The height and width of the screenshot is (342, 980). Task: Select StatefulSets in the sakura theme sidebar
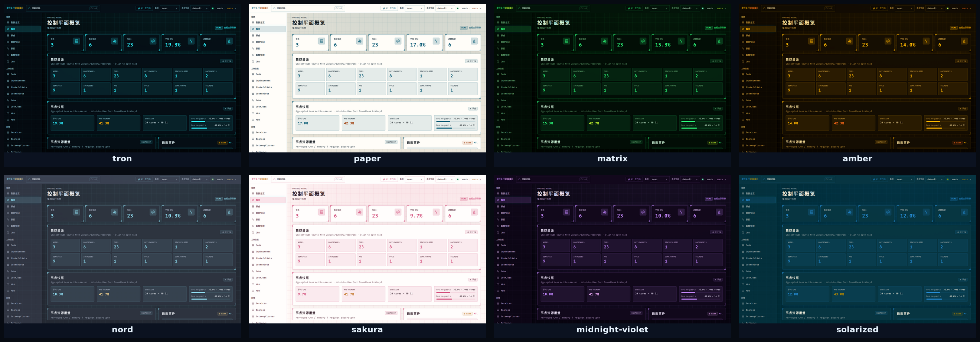pyautogui.click(x=263, y=258)
